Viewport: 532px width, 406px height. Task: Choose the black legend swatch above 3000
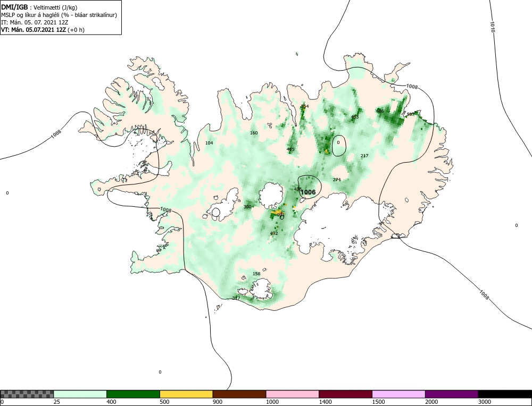coord(505,394)
